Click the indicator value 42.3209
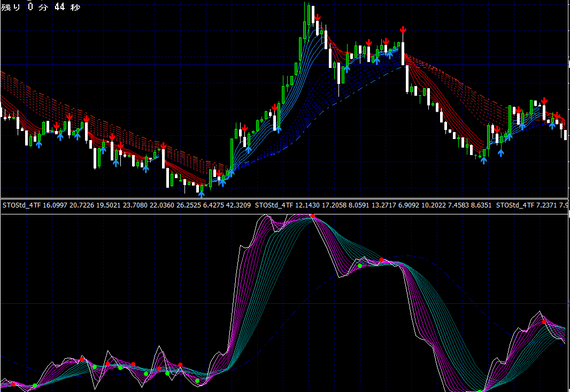Screen dimensions: 570x392 [x=238, y=205]
